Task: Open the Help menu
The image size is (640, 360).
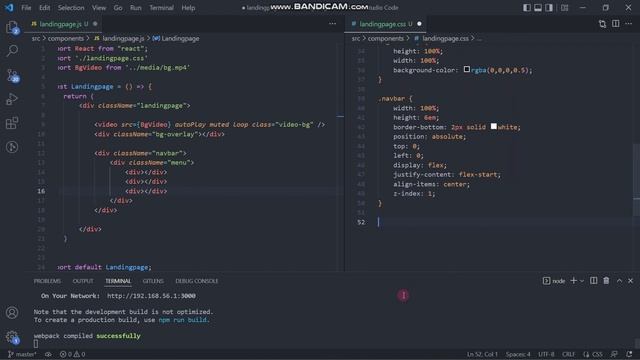Action: pyautogui.click(x=188, y=8)
